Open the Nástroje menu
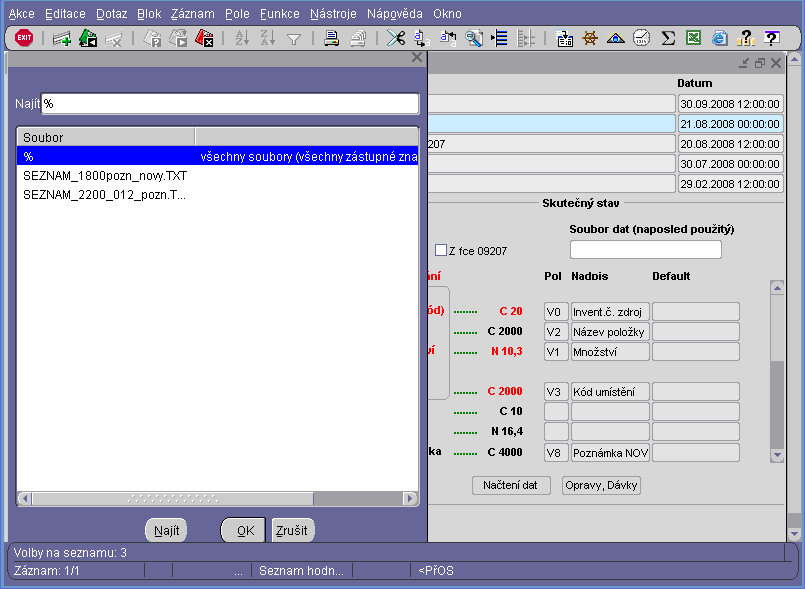Image resolution: width=805 pixels, height=589 pixels. [333, 14]
